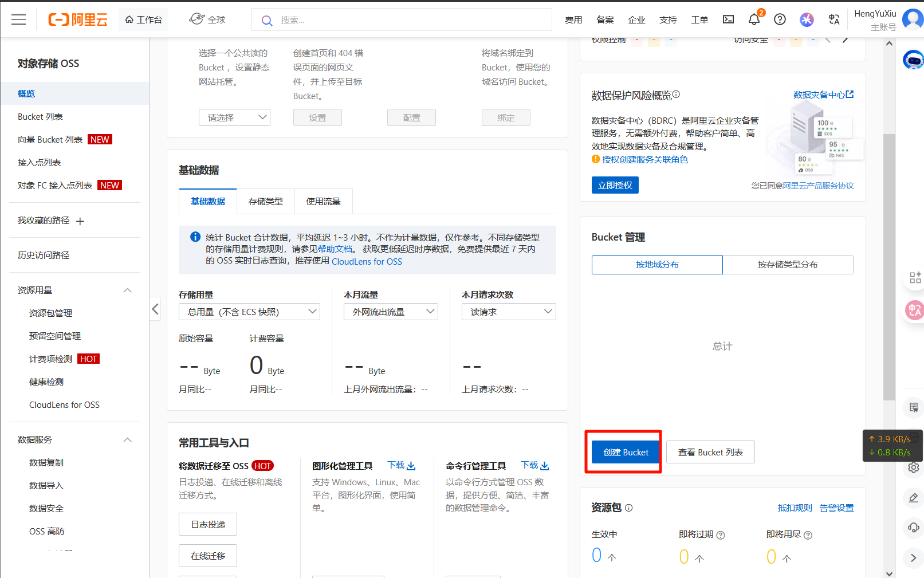Open the 告警设置 link

coord(836,508)
